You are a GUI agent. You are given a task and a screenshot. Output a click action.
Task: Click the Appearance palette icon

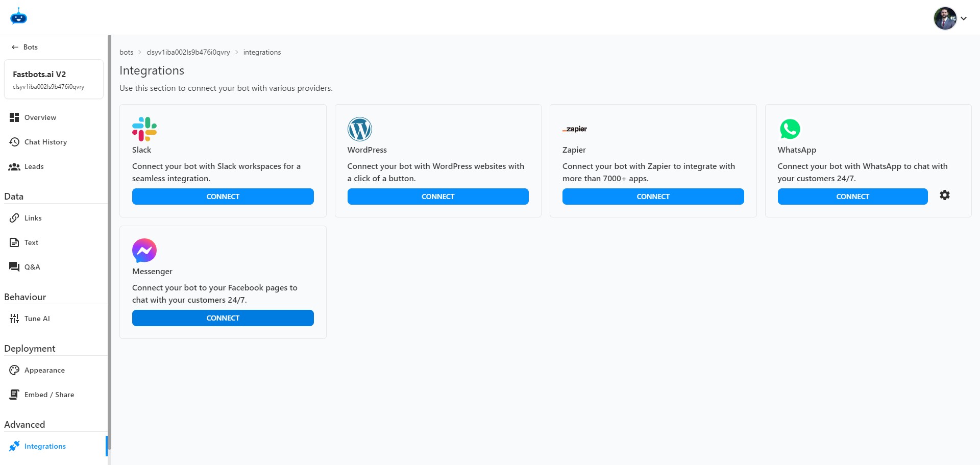(x=14, y=370)
